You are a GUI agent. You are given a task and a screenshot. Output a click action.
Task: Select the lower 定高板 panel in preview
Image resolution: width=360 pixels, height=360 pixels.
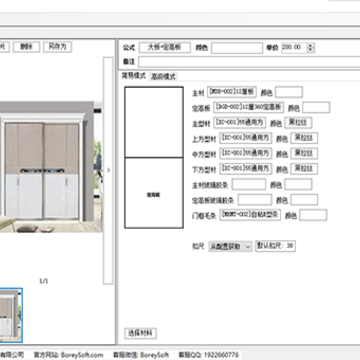click(x=154, y=193)
